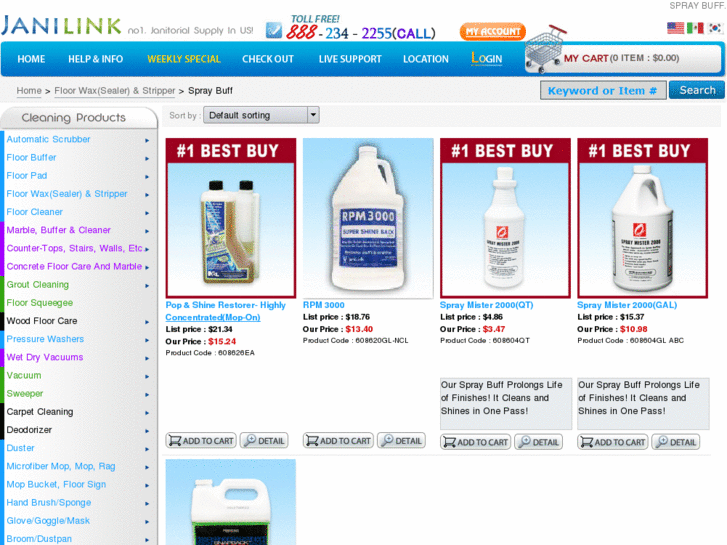
Task: Select the Korean flag language icon
Action: click(715, 28)
